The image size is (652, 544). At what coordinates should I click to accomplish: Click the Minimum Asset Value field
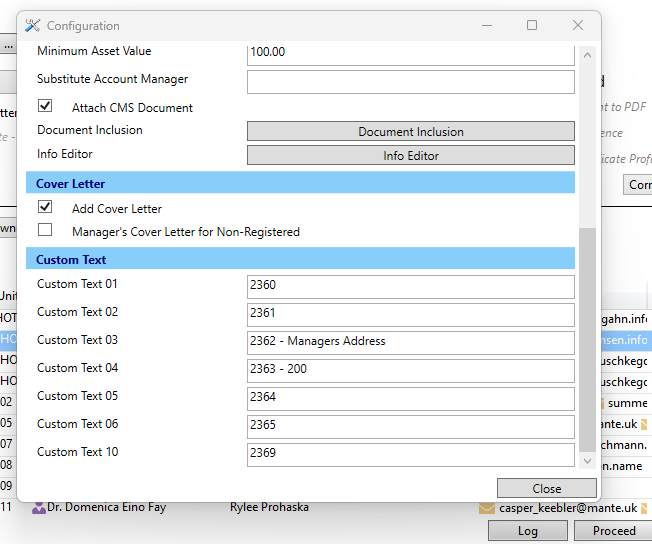click(x=410, y=52)
